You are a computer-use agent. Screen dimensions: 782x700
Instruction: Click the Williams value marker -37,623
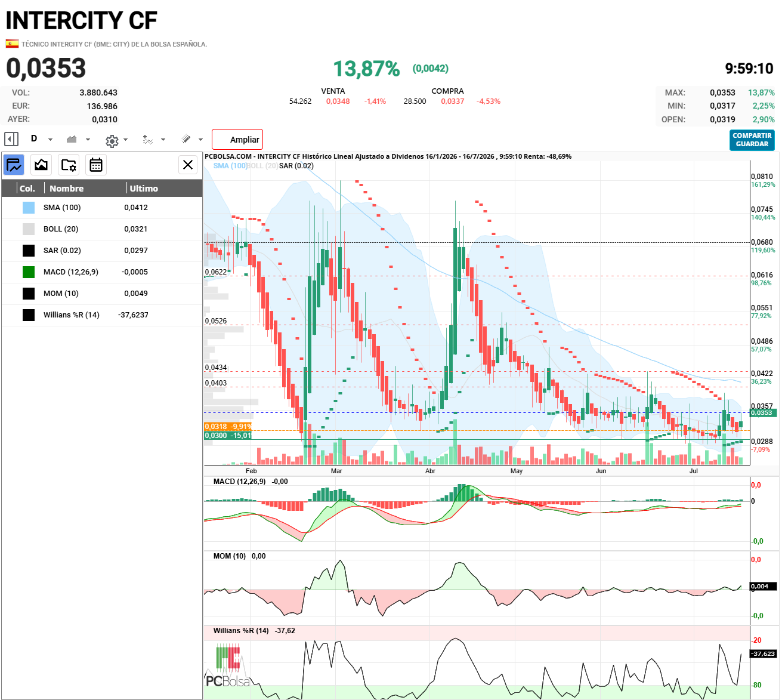764,653
